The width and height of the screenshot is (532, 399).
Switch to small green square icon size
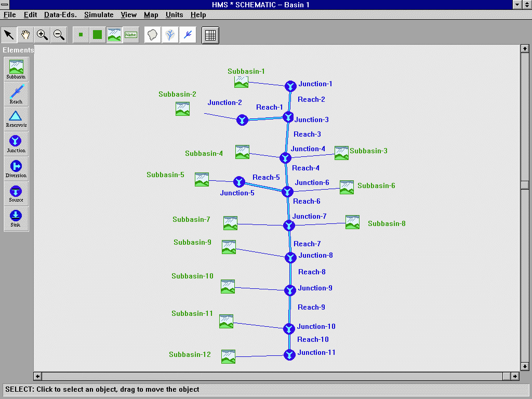(x=81, y=35)
